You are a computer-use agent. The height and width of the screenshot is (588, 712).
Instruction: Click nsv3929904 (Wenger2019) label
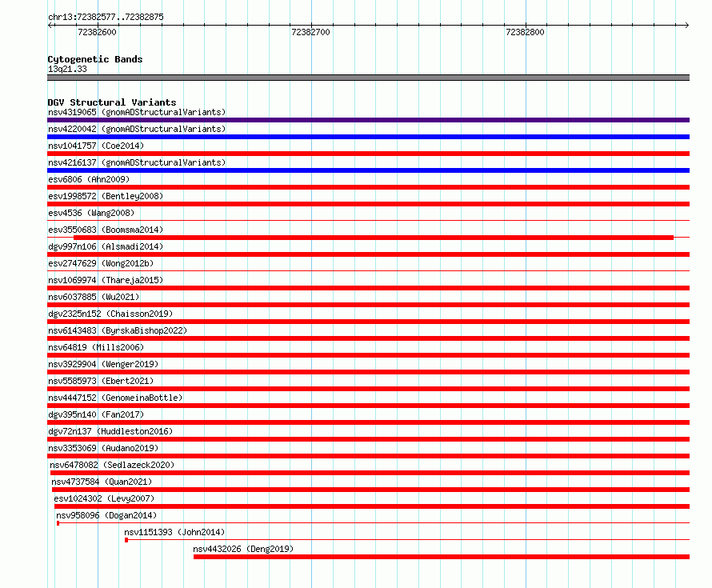103,364
